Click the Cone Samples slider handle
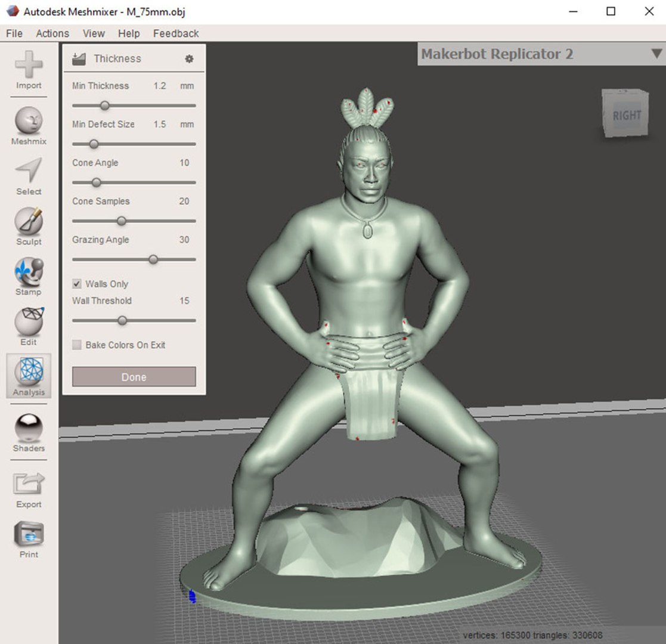666x644 pixels. point(122,221)
